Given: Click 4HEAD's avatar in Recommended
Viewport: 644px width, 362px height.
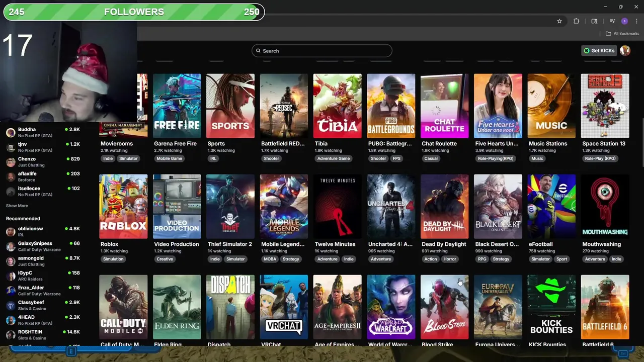Looking at the screenshot, I should point(11,320).
